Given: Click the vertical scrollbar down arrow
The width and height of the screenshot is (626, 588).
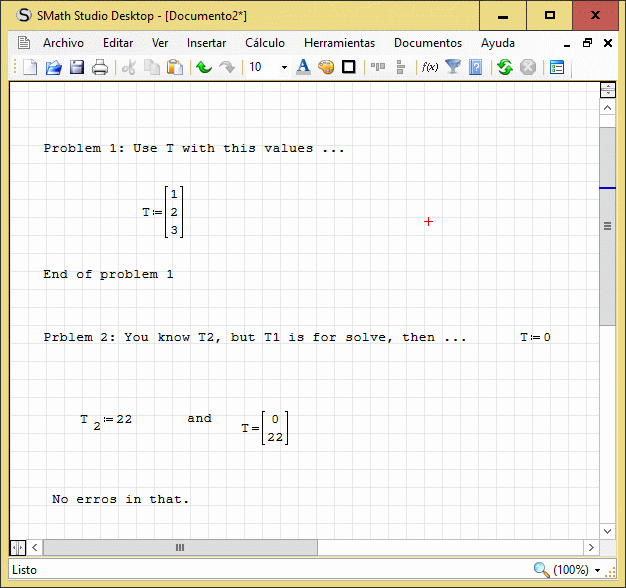Looking at the screenshot, I should click(x=607, y=531).
